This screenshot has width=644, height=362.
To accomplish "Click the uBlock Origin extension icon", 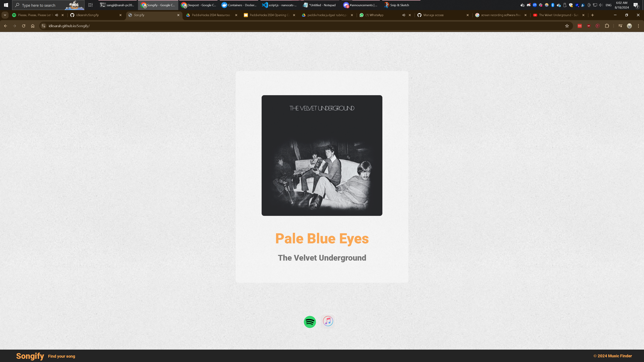I will [x=588, y=26].
